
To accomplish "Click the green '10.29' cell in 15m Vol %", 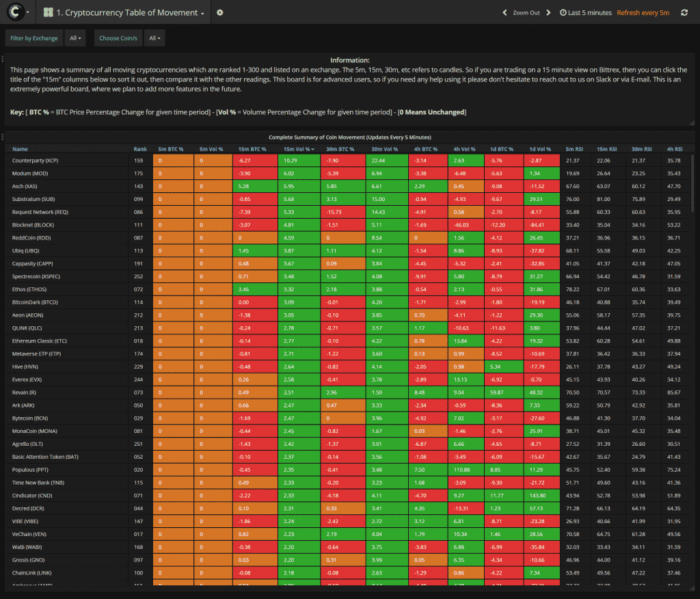I will coord(299,161).
